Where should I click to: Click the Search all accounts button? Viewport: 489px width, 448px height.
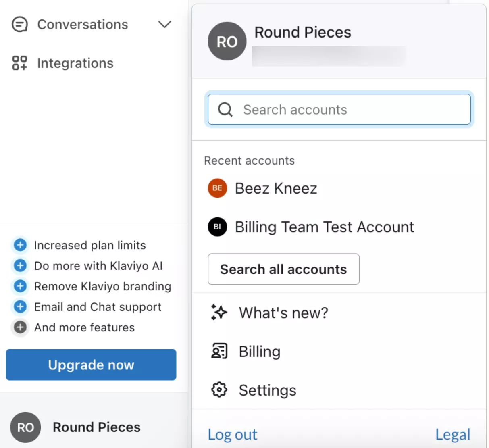283,269
